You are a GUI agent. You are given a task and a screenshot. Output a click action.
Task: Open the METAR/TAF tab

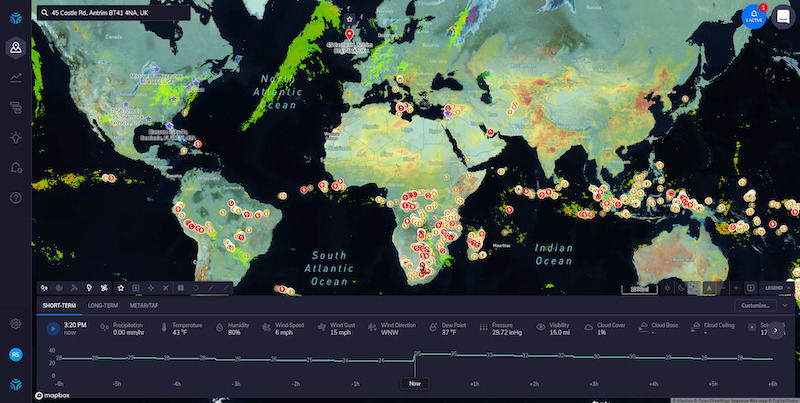[146, 305]
